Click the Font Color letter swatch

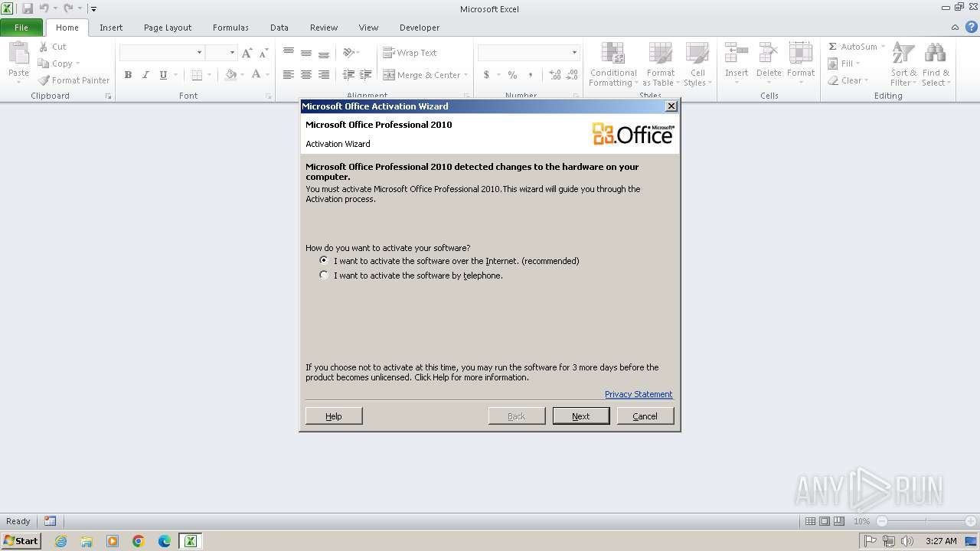256,75
